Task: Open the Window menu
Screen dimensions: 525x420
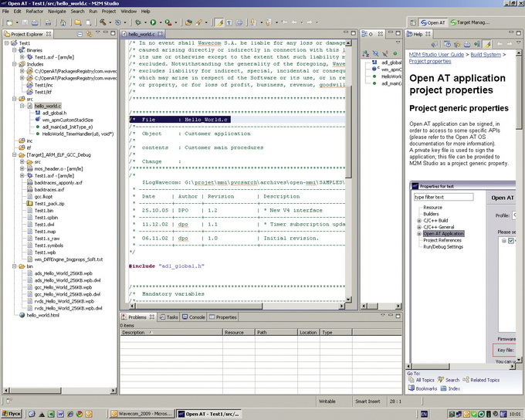Action: 129,11
